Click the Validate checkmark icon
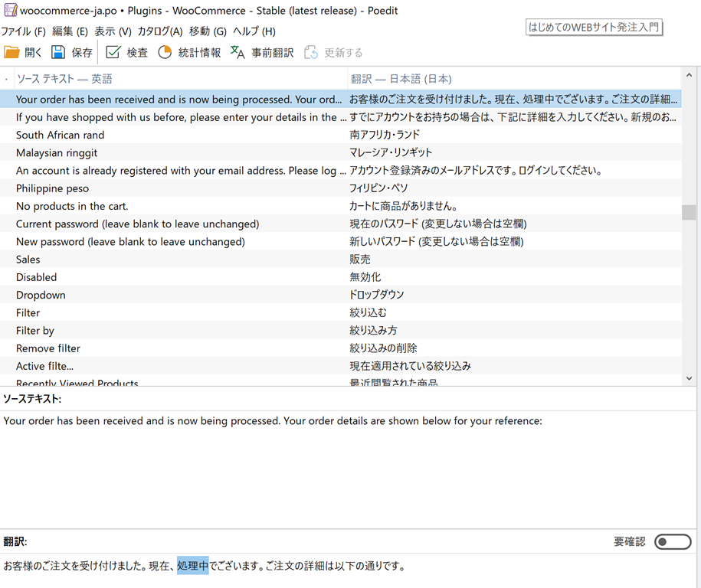The height and width of the screenshot is (588, 701). [113, 52]
